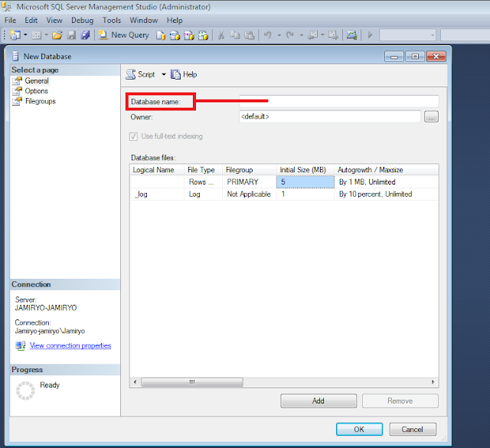Click the Database Engine Query icon
The image size is (490, 448).
coord(161,35)
